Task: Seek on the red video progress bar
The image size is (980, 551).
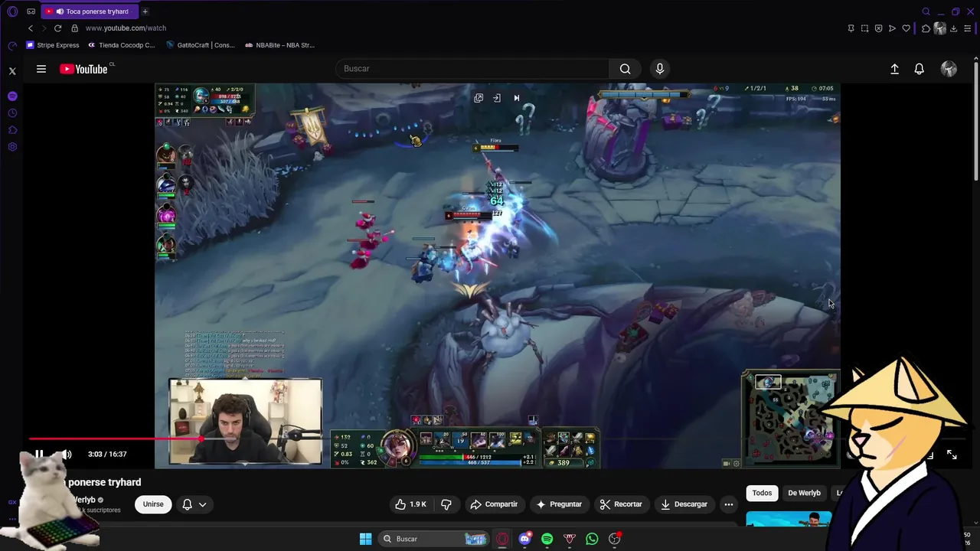Action: (115, 439)
